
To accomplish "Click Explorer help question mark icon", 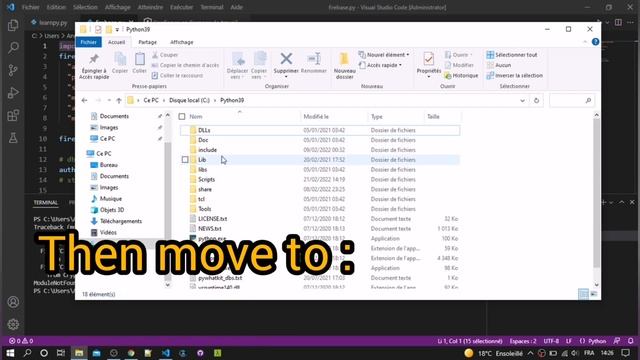I will (x=595, y=42).
